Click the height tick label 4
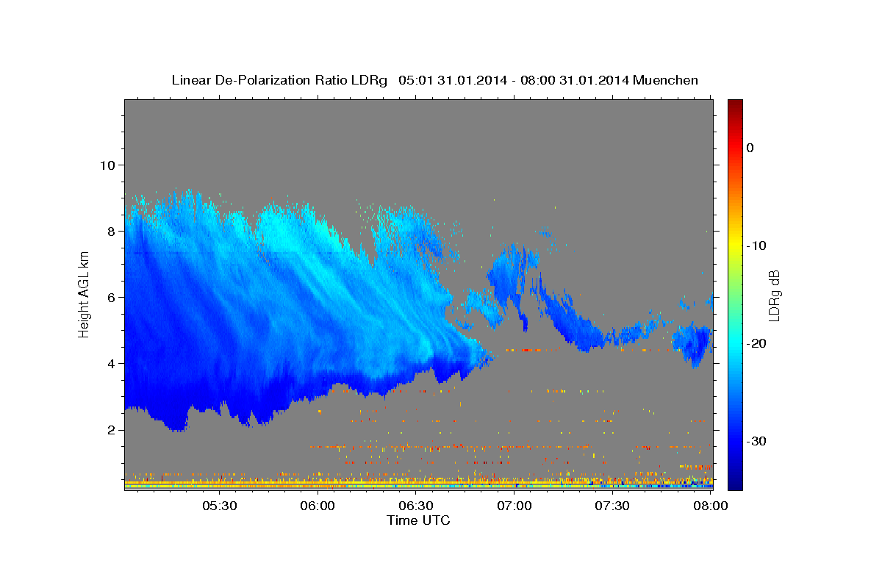 click(x=112, y=363)
